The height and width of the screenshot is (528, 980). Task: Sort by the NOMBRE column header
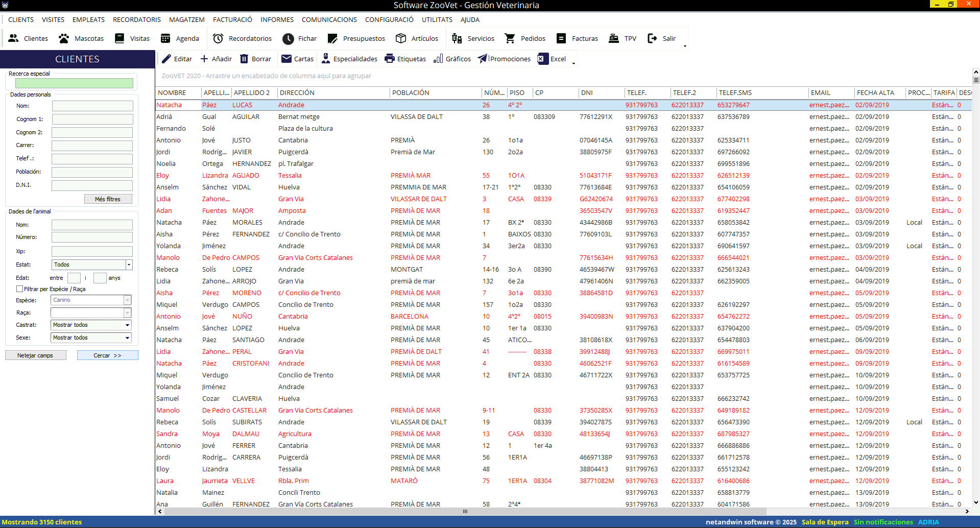[x=178, y=93]
